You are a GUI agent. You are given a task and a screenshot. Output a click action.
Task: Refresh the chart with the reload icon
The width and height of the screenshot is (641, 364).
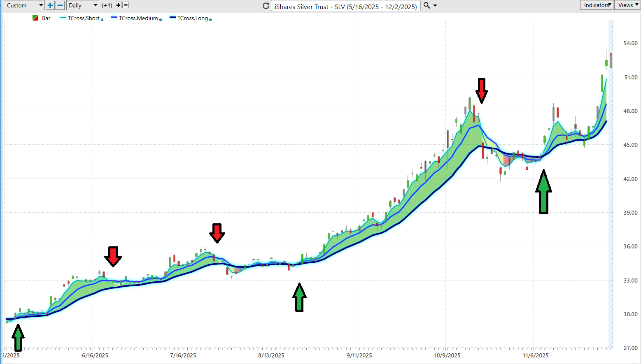pos(266,6)
